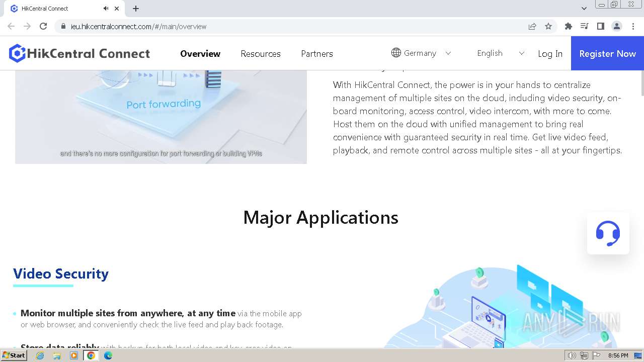
Task: Click the Log In link
Action: [x=550, y=54]
